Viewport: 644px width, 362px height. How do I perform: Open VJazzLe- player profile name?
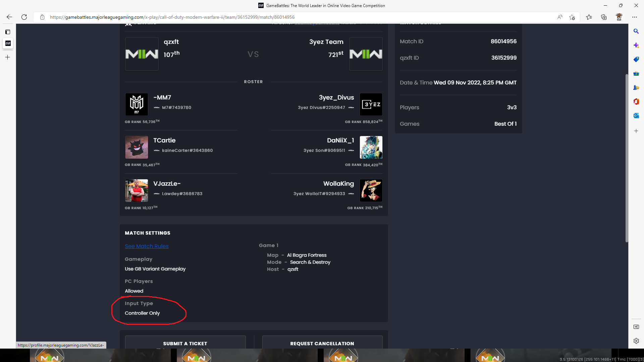pos(167,184)
